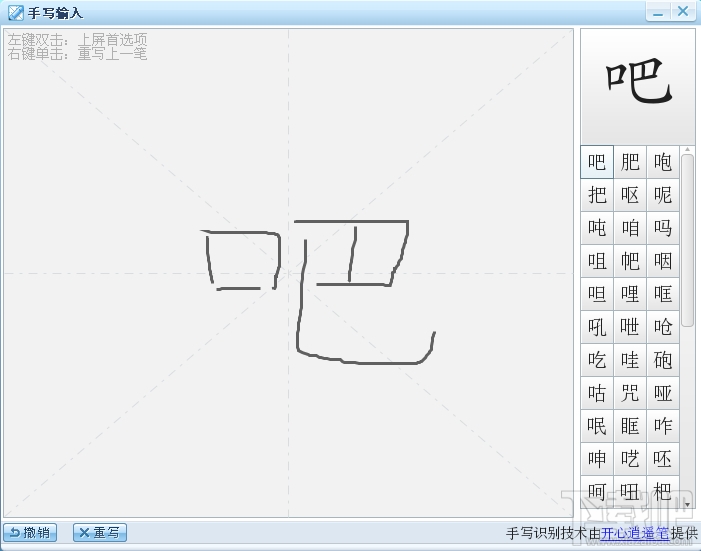
Task: Select candidate character 砲
Action: [663, 360]
